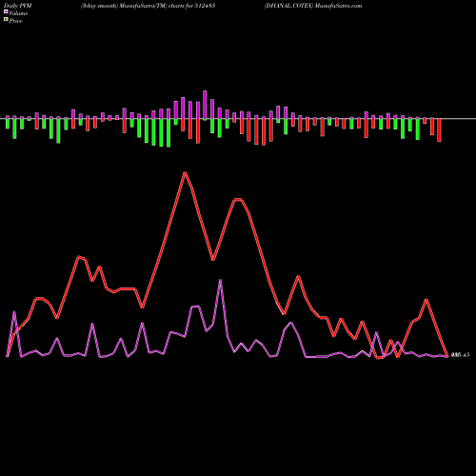The width and height of the screenshot is (476, 476).
Task: Click the highest peak of red price line
Action: 186,173
